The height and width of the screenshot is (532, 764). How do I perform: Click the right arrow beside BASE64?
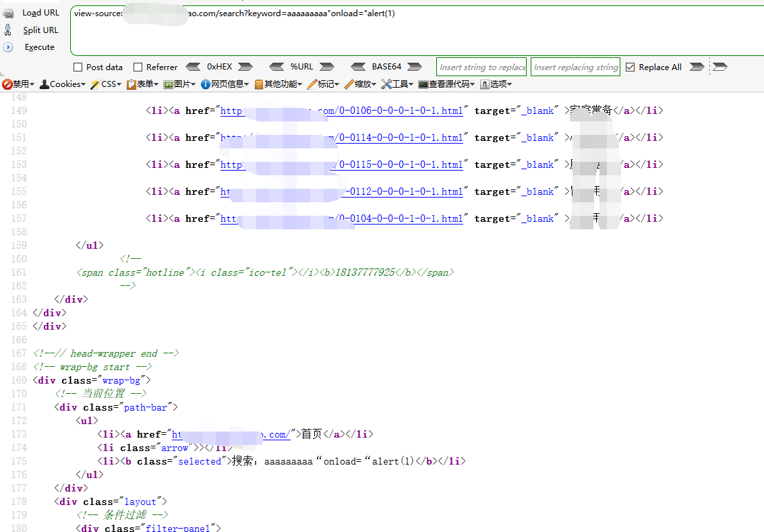pos(415,67)
